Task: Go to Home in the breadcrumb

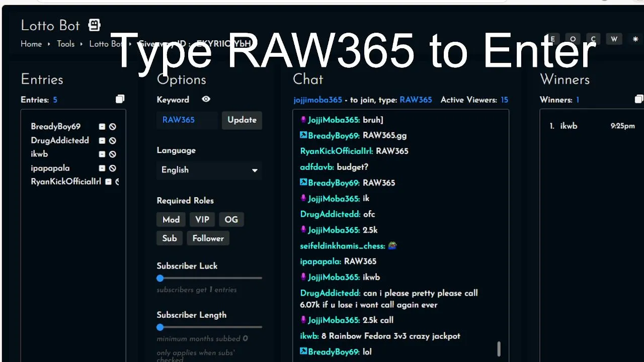Action: [31, 44]
